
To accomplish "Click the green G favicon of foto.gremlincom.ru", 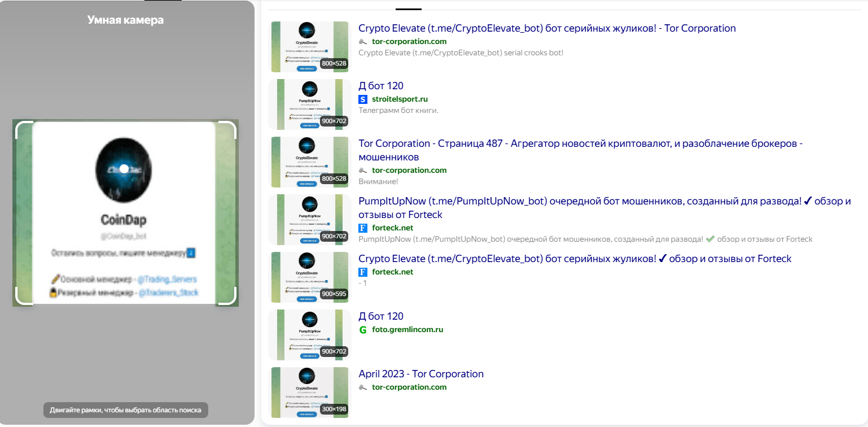I will pyautogui.click(x=363, y=330).
